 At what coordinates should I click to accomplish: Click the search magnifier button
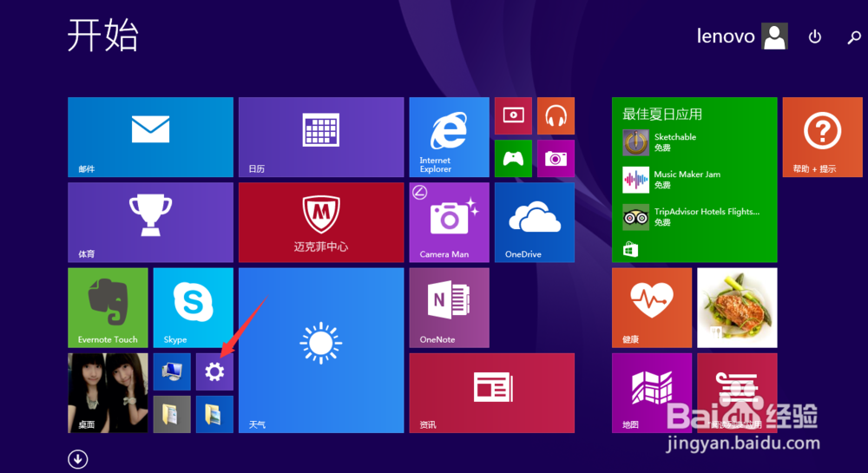click(854, 37)
